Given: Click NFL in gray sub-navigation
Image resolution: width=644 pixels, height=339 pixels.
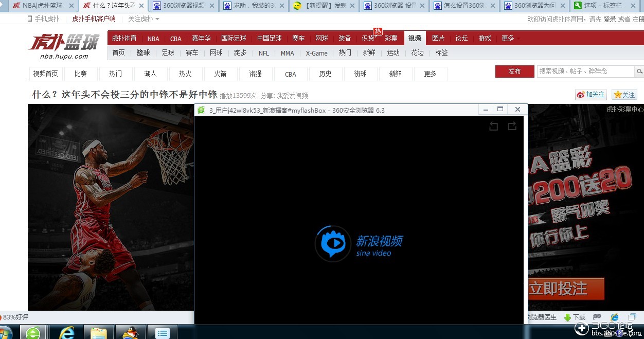Looking at the screenshot, I should click(264, 53).
